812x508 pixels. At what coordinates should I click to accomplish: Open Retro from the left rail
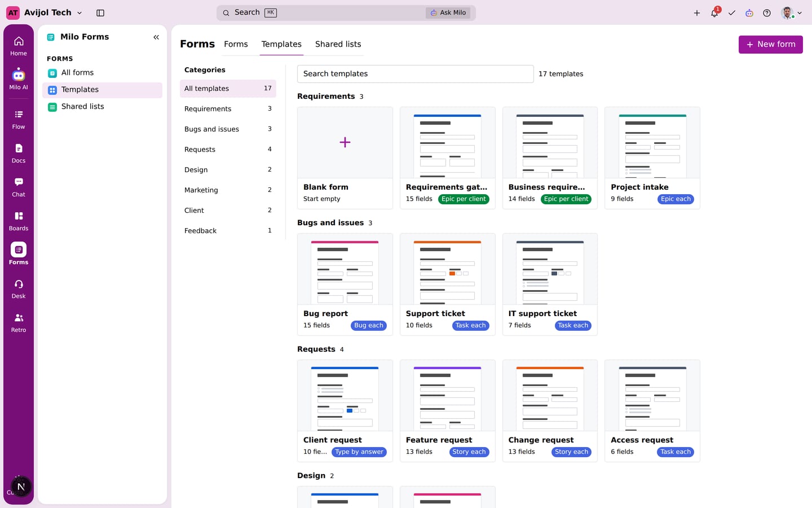coord(19,322)
